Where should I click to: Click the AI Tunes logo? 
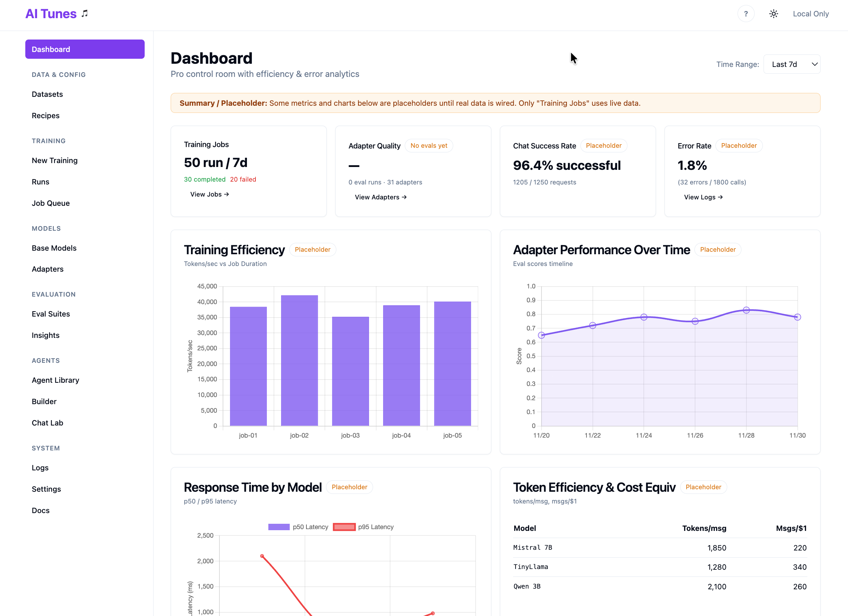click(56, 14)
